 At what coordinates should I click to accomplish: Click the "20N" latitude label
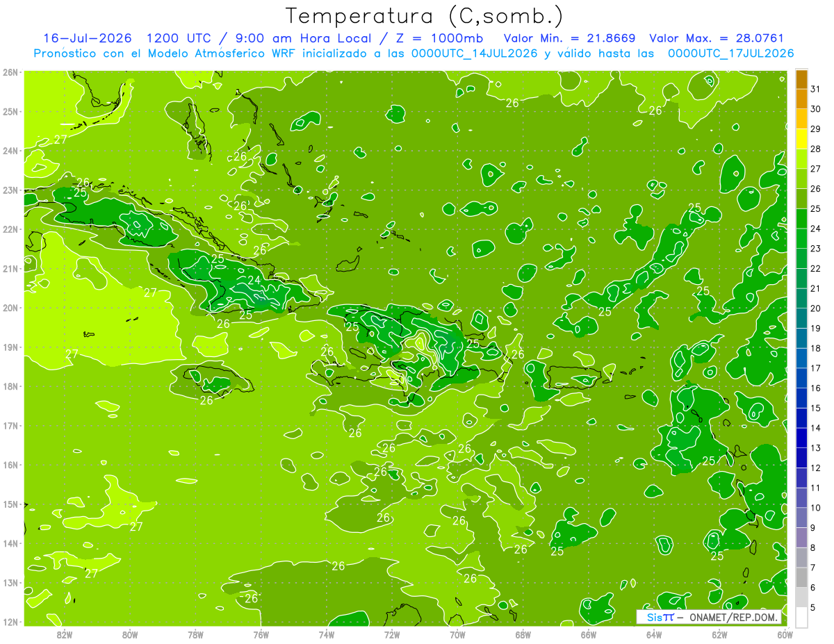pos(10,308)
